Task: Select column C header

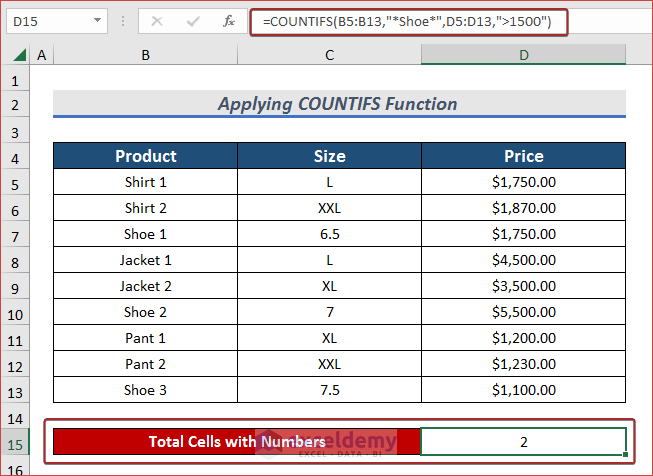Action: click(x=329, y=56)
